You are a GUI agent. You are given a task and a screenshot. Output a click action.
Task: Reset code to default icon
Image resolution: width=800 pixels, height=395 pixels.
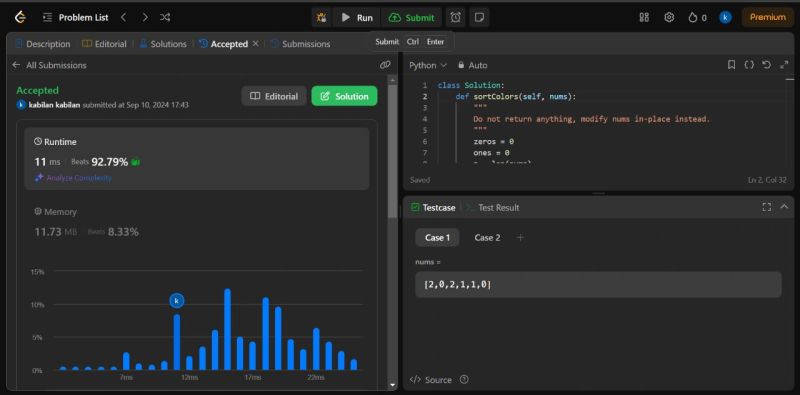[766, 65]
